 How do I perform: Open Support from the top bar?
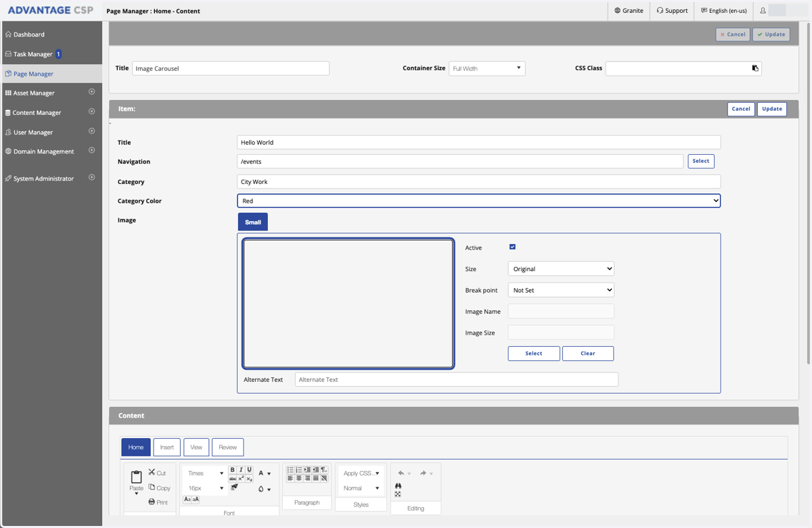672,11
